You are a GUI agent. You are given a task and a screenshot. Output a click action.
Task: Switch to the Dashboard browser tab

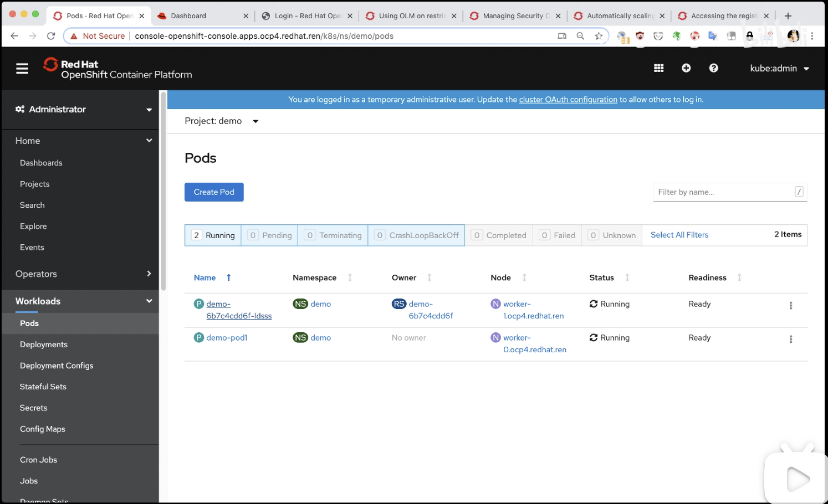tap(200, 16)
